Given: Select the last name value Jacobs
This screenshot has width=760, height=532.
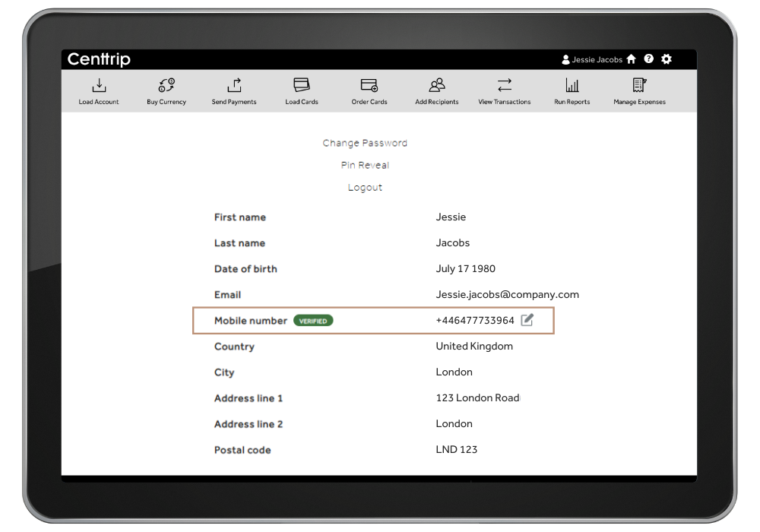Looking at the screenshot, I should pos(453,242).
